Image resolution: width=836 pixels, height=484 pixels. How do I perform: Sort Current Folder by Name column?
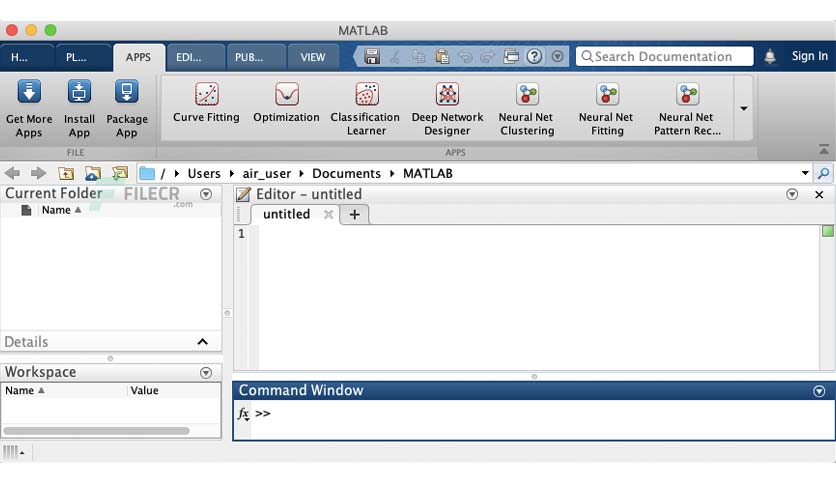[61, 210]
